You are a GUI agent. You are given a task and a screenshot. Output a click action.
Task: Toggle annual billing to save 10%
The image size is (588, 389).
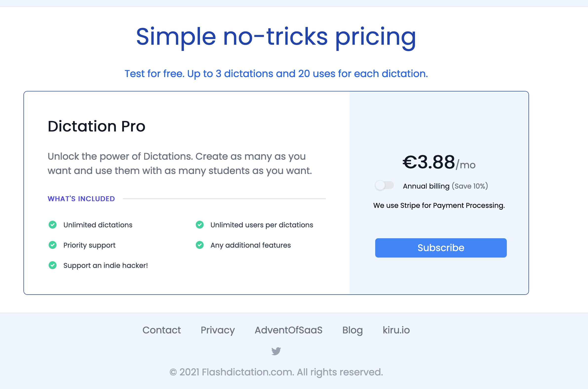pyautogui.click(x=384, y=185)
